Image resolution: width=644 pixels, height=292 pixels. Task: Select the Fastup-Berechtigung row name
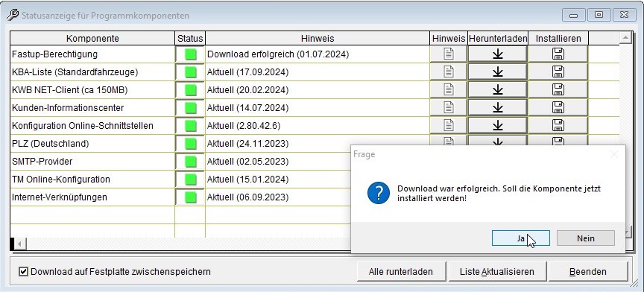pos(54,54)
